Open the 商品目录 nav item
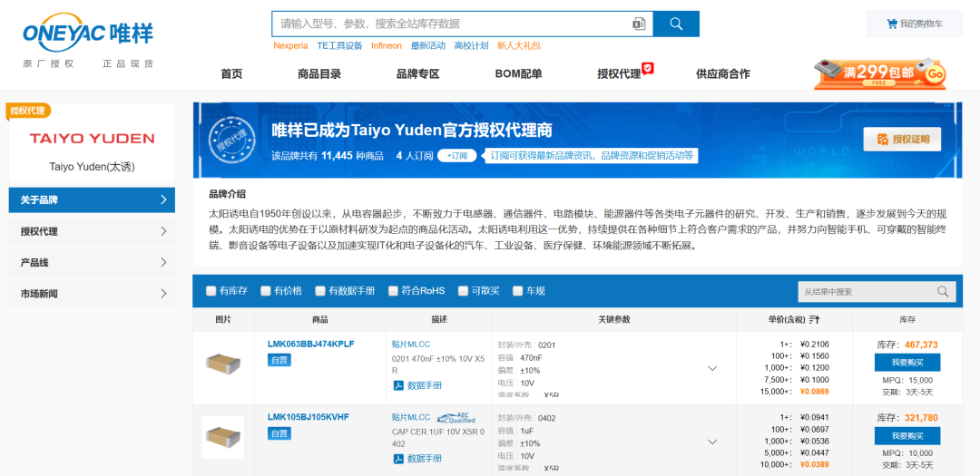 coord(319,73)
